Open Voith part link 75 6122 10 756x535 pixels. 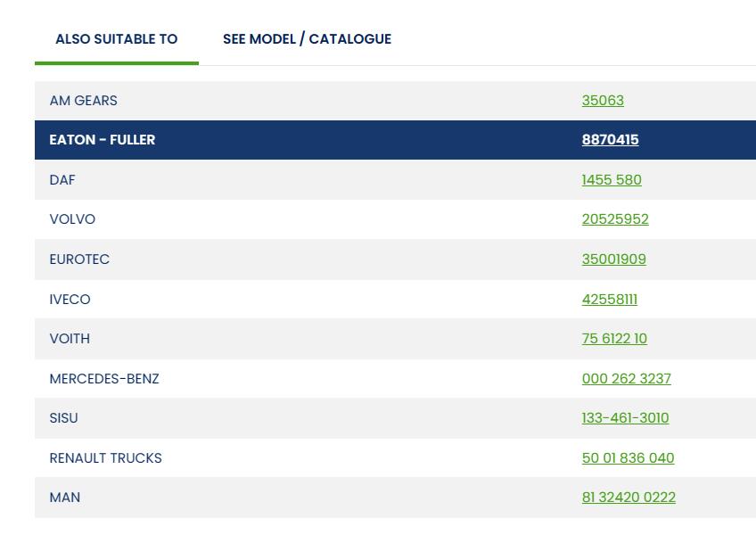pyautogui.click(x=614, y=339)
